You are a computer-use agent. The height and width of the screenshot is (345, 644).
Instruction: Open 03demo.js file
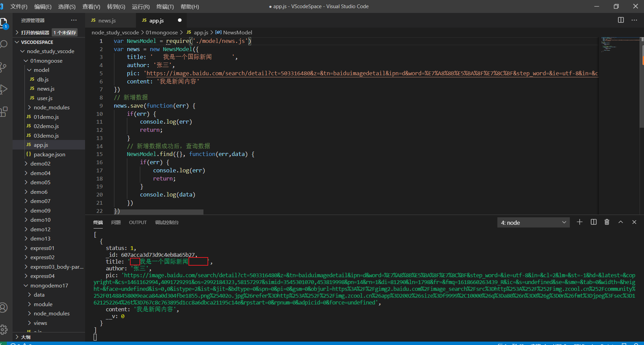click(x=49, y=136)
